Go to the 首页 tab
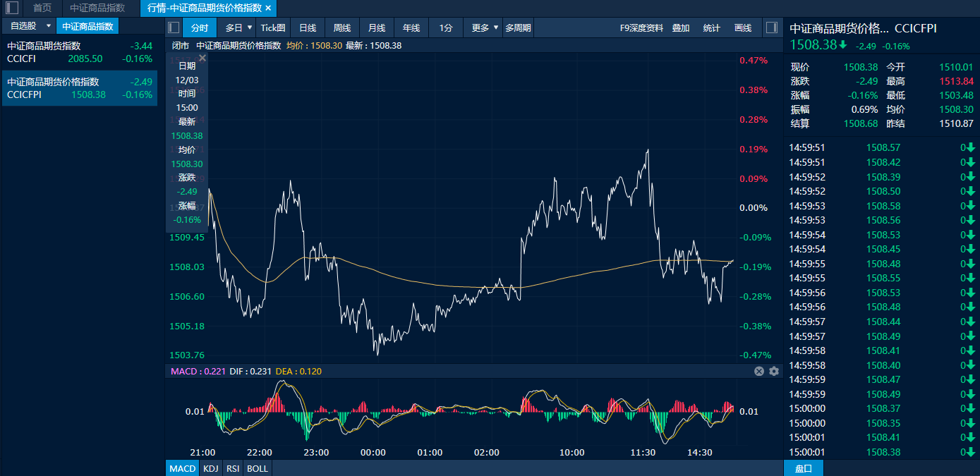 (x=42, y=8)
